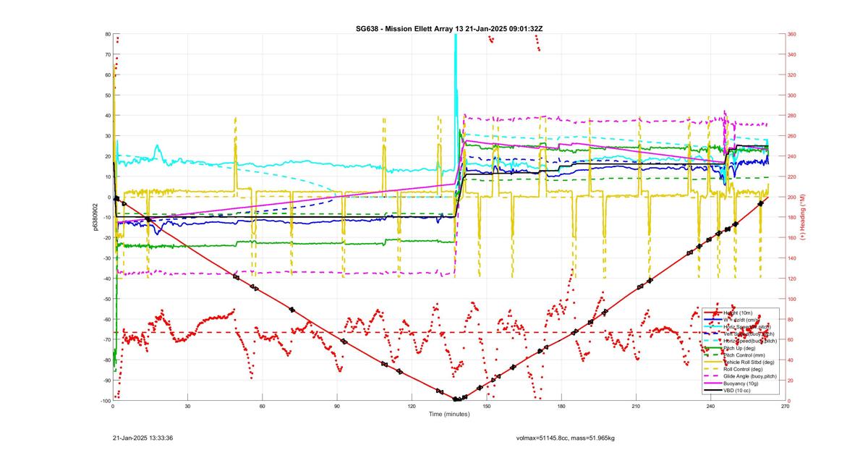
Task: Select legend entry "VBD (10 cc)"
Action: [x=739, y=391]
